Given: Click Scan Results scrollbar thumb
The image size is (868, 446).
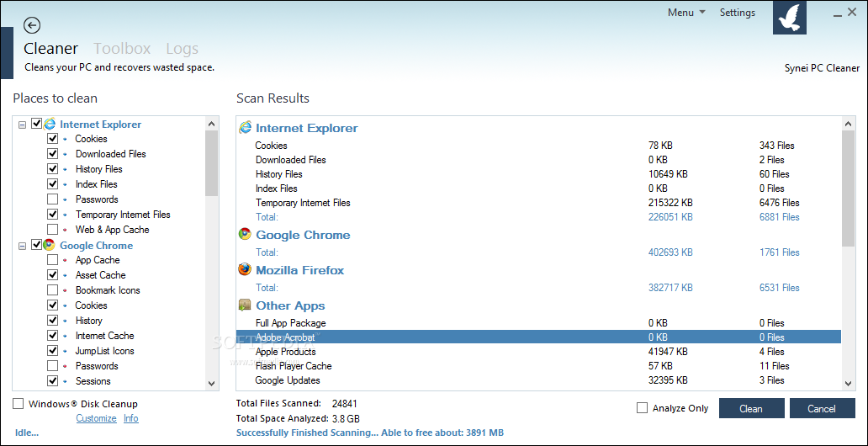Looking at the screenshot, I should tap(848, 188).
